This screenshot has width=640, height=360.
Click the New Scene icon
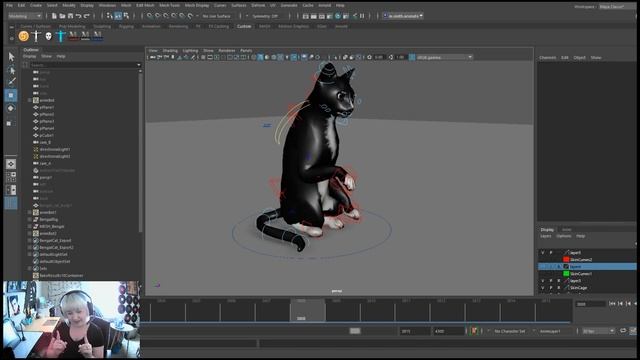click(54, 16)
